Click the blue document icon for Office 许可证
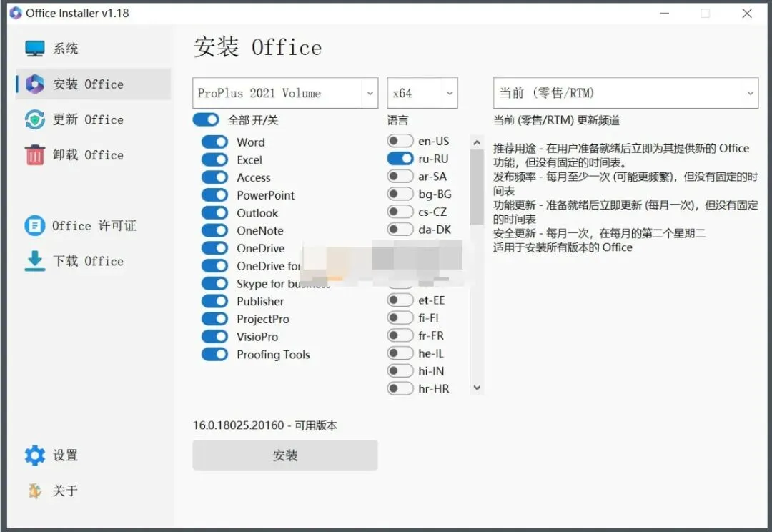772x532 pixels. (35, 226)
